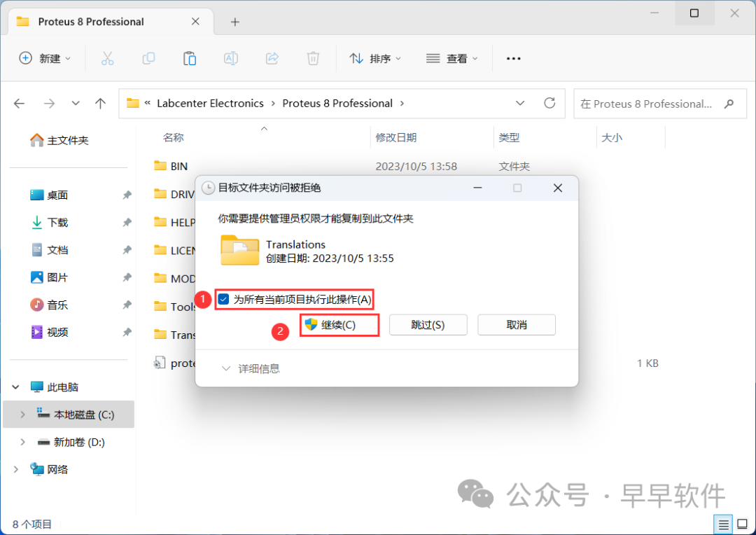Switch to large thumbnails view in status bar

point(742,524)
